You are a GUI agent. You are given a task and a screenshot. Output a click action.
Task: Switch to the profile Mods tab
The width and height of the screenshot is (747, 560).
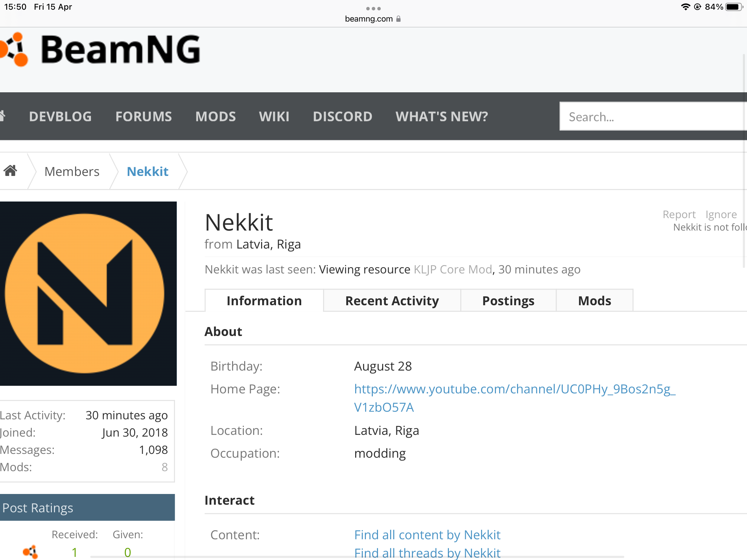click(595, 301)
